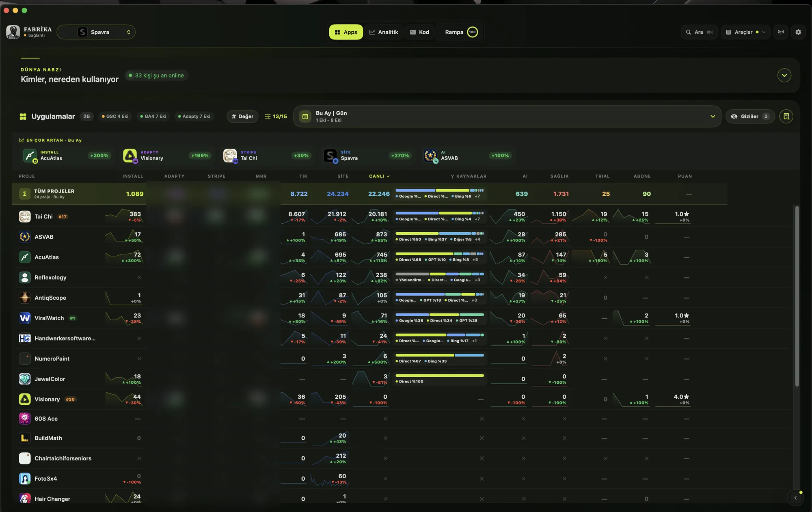Click the Reflexology app icon
Screen dimensions: 812x512
(x=25, y=278)
